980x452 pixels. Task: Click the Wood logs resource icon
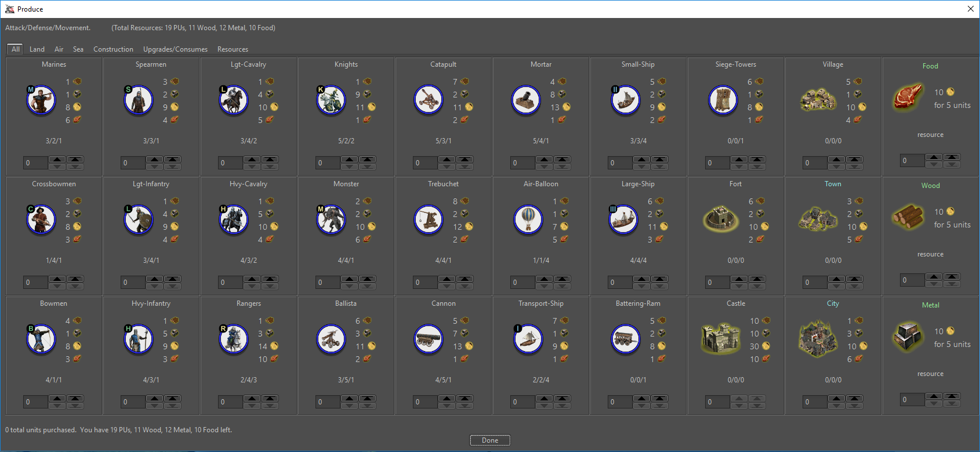tap(908, 217)
